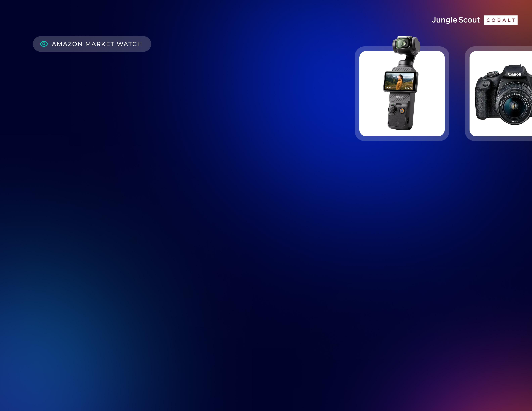
Task: Click the heart icon on the Osmo screen
Action: tap(411, 88)
